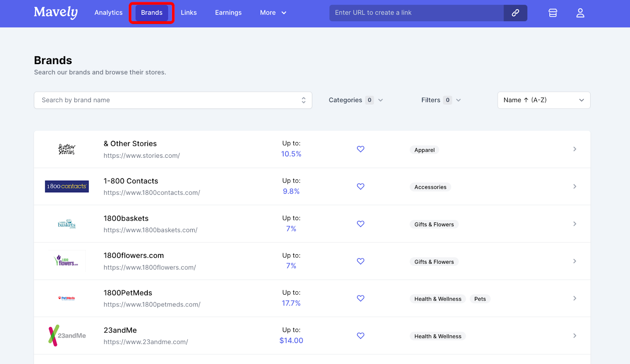630x364 pixels.
Task: Click the & Other Stories logo
Action: [x=67, y=149]
